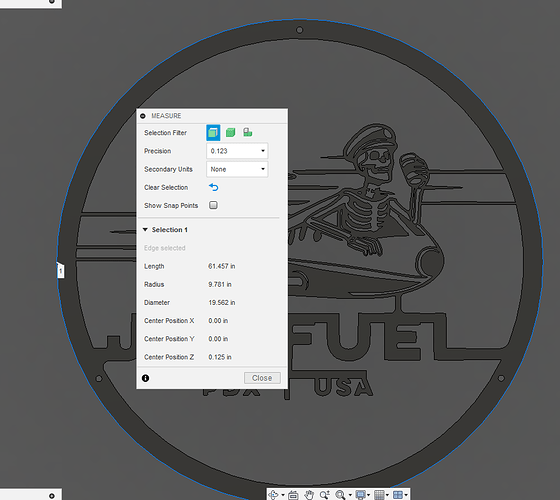
Task: Open the Viewports layout icon
Action: tap(398, 495)
